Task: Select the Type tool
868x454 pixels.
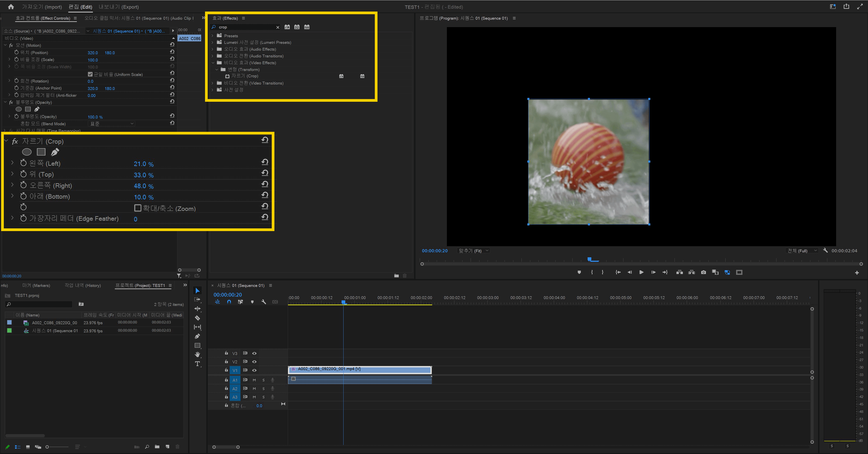Action: coord(198,364)
